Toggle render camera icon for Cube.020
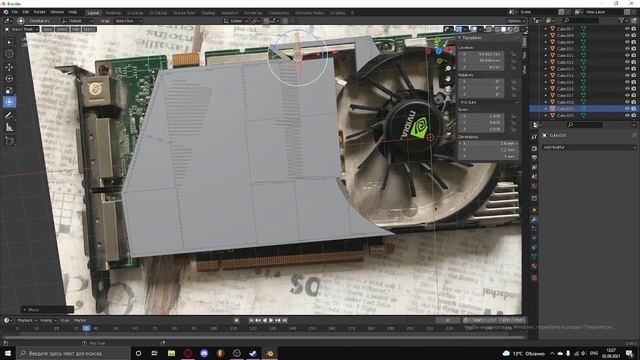 click(x=633, y=116)
